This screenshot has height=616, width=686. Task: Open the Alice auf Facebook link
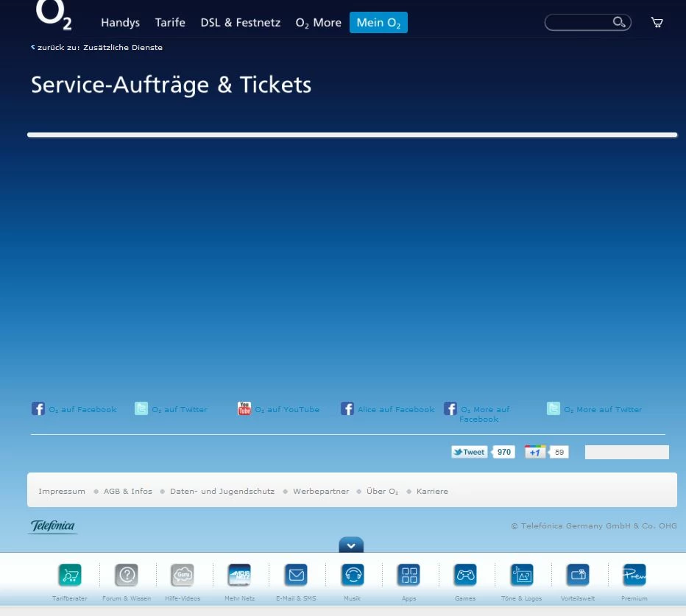point(396,409)
